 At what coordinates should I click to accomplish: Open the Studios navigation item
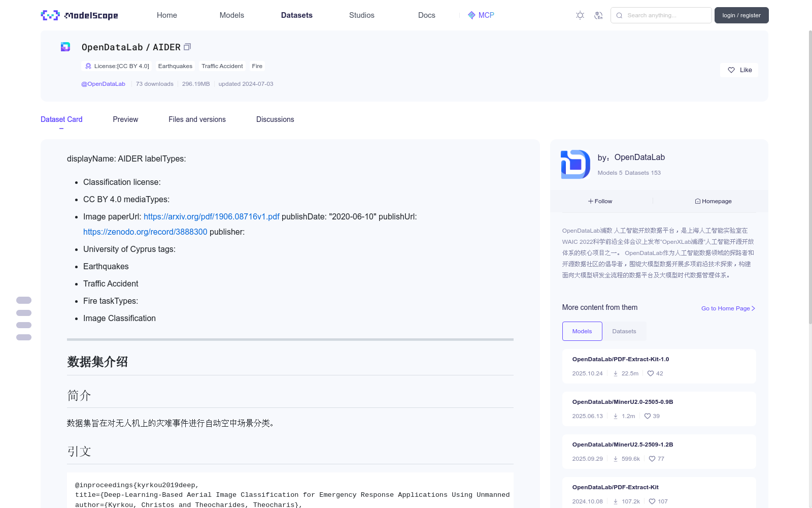click(362, 15)
